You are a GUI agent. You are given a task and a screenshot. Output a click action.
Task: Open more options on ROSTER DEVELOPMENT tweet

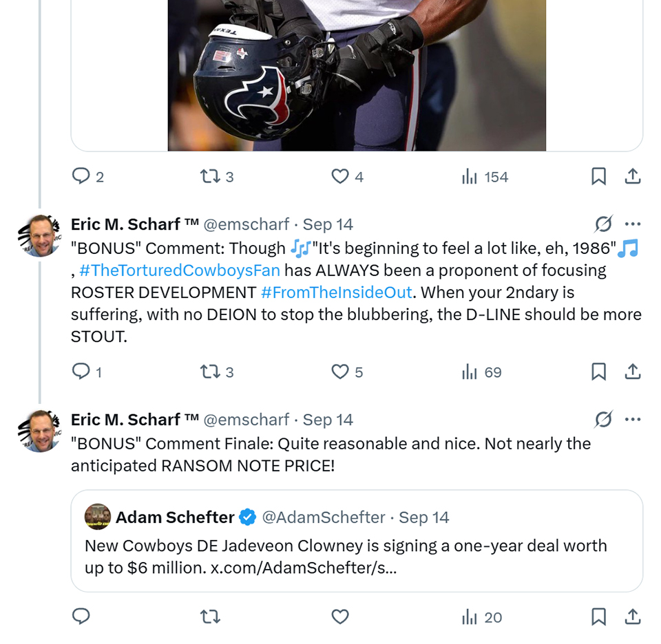[x=633, y=224]
